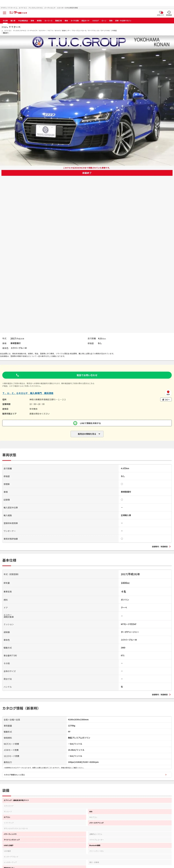Open the タイヤ交換 nav item

pyautogui.click(x=75, y=21)
